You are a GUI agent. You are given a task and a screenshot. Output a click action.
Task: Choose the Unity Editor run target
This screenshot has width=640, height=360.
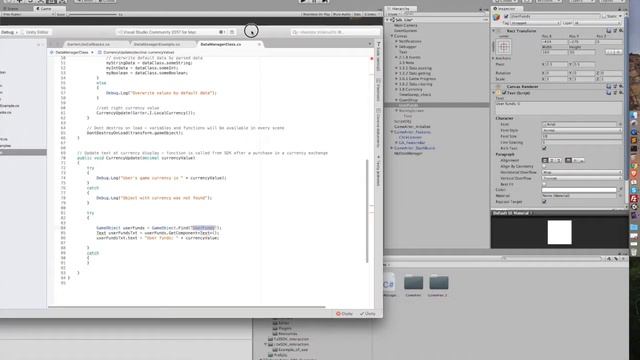pos(37,32)
